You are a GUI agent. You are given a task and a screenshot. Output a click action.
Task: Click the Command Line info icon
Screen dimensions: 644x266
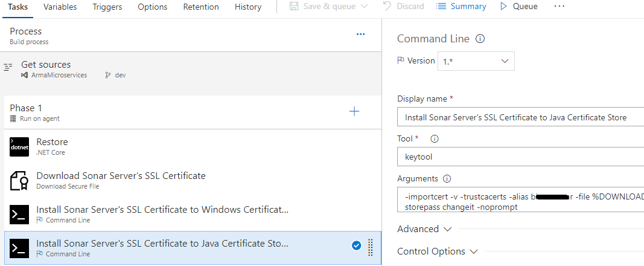[480, 39]
